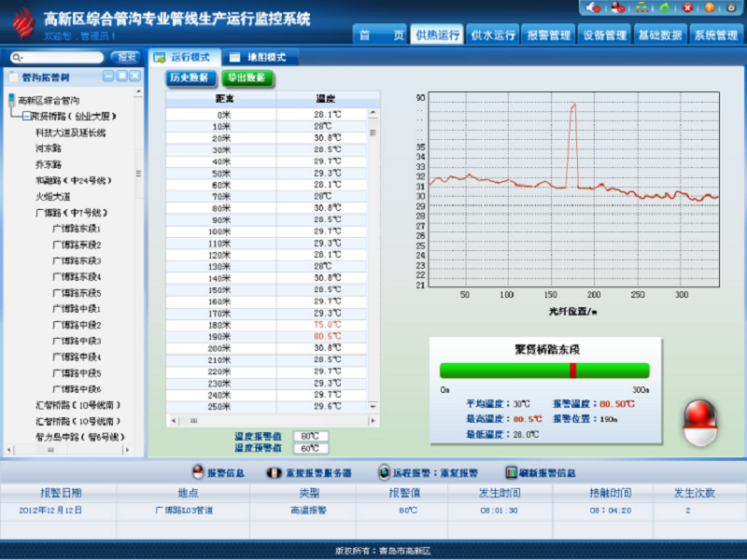Click red marker on 聚贤桥路东段 bar
Image resolution: width=747 pixels, height=560 pixels.
coord(572,371)
